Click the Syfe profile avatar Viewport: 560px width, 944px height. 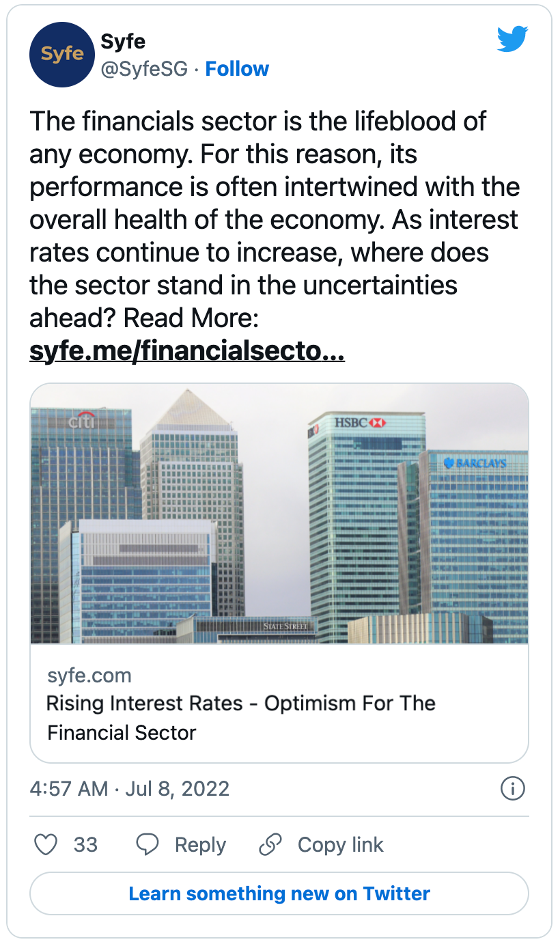pos(62,55)
